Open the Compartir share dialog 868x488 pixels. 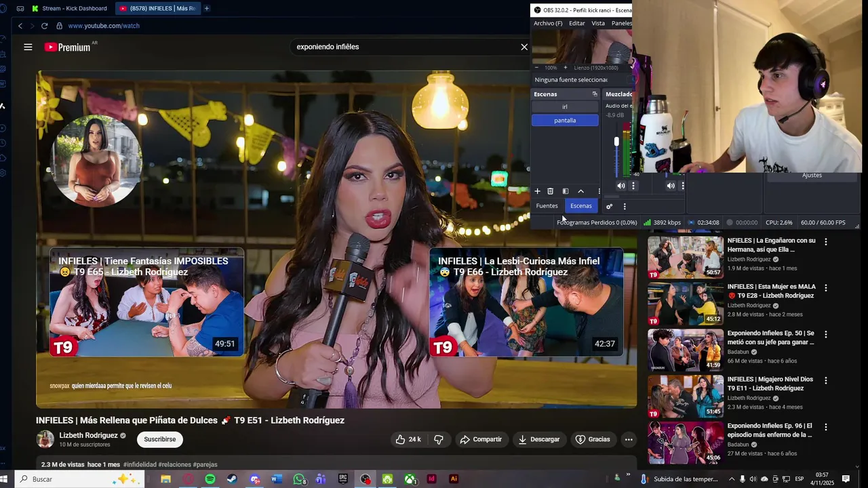click(481, 439)
